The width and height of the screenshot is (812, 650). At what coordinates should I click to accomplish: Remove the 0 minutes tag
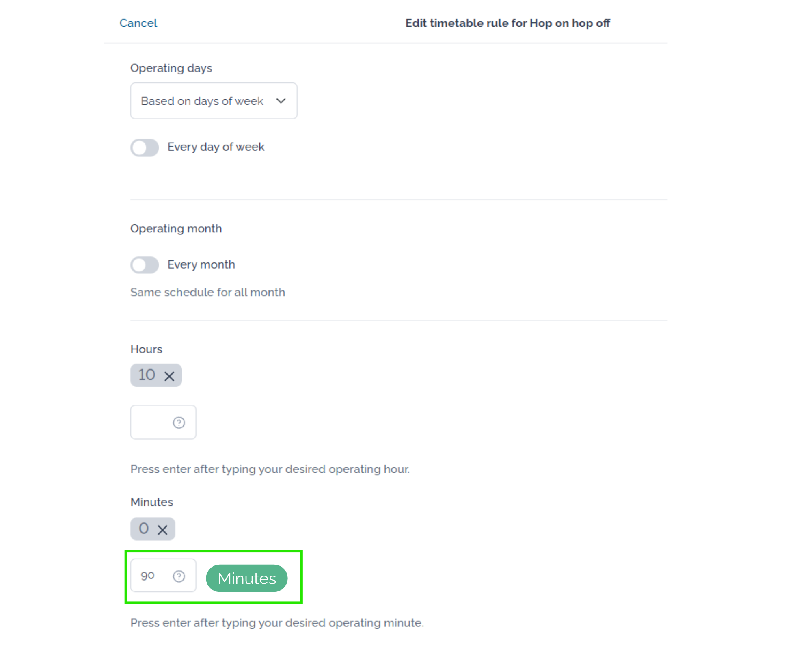pos(162,529)
